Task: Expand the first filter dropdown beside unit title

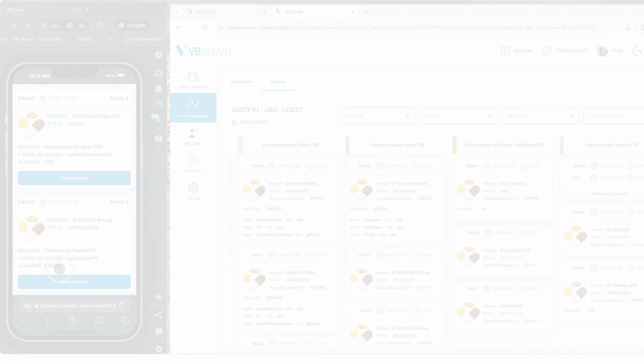Action: coord(376,116)
